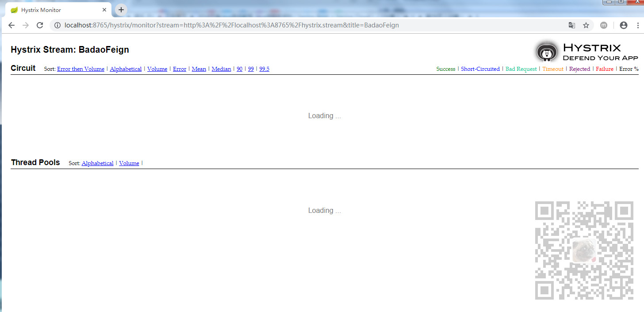644x312 pixels.
Task: Sort circuits by Error then Volume
Action: pos(80,69)
